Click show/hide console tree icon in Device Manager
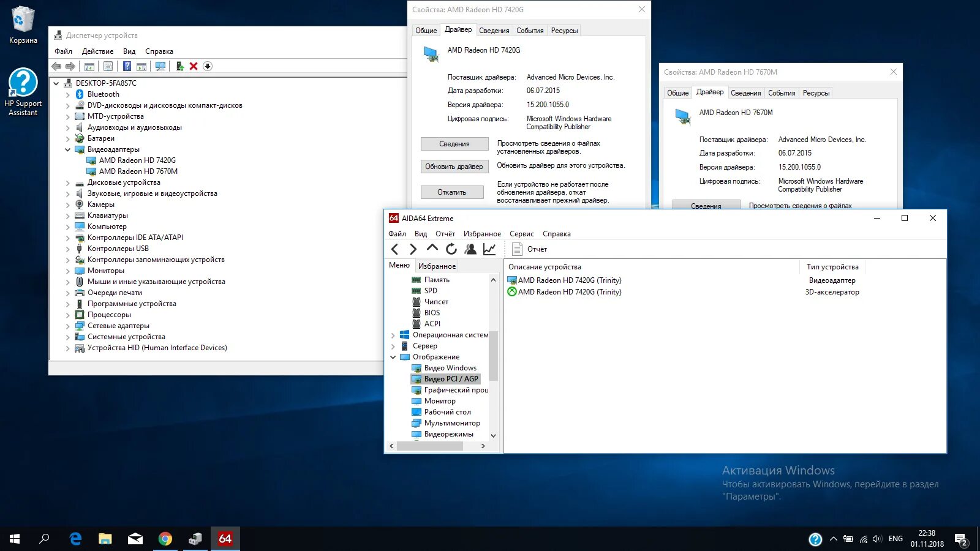Image resolution: width=980 pixels, height=551 pixels. [89, 66]
